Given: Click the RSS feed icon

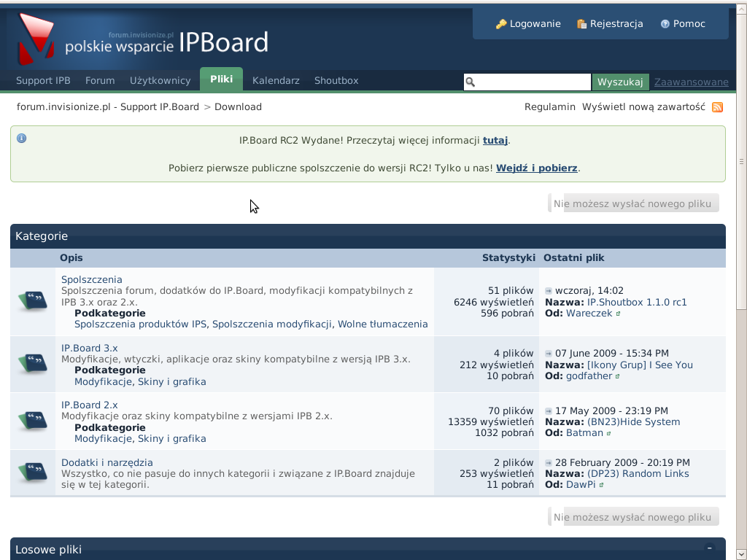Looking at the screenshot, I should point(717,107).
